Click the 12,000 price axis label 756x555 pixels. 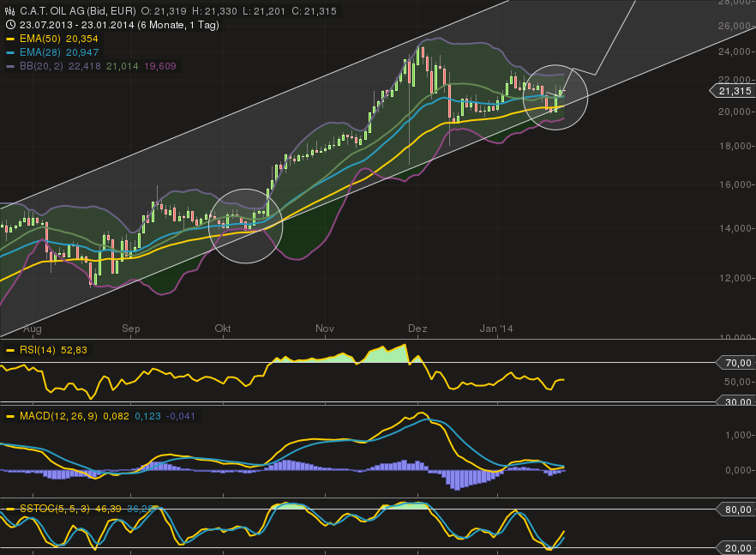pos(735,278)
